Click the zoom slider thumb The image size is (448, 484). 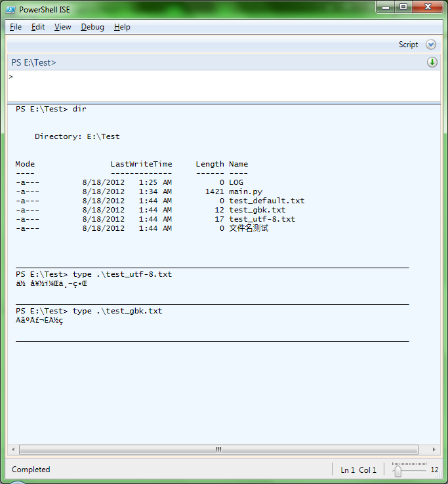[x=397, y=471]
